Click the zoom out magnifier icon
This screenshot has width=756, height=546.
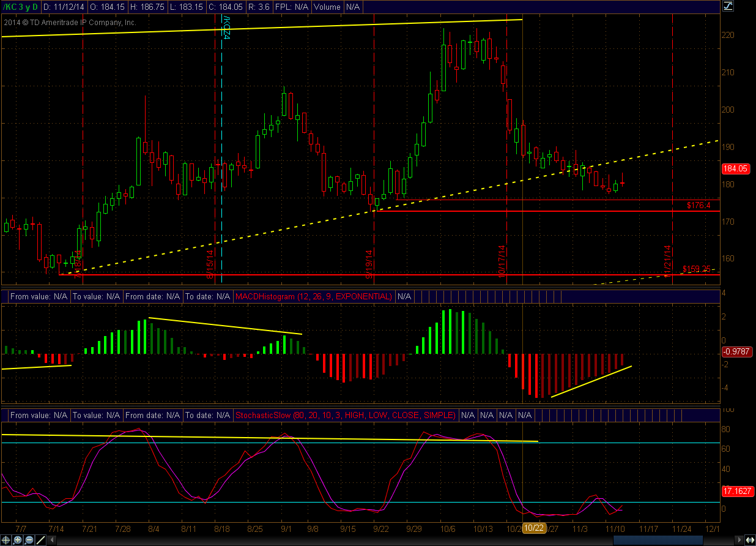coord(29,540)
